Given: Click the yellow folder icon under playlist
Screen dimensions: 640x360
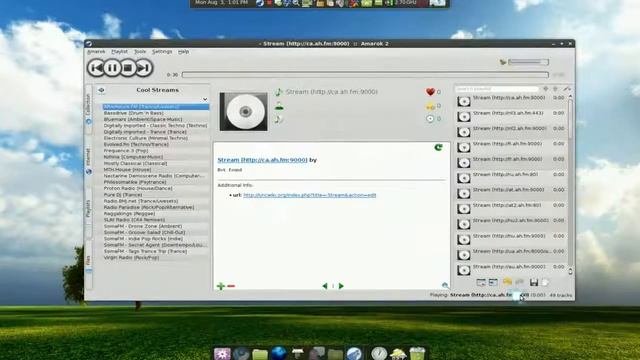Looking at the screenshot, I should coord(507,282).
